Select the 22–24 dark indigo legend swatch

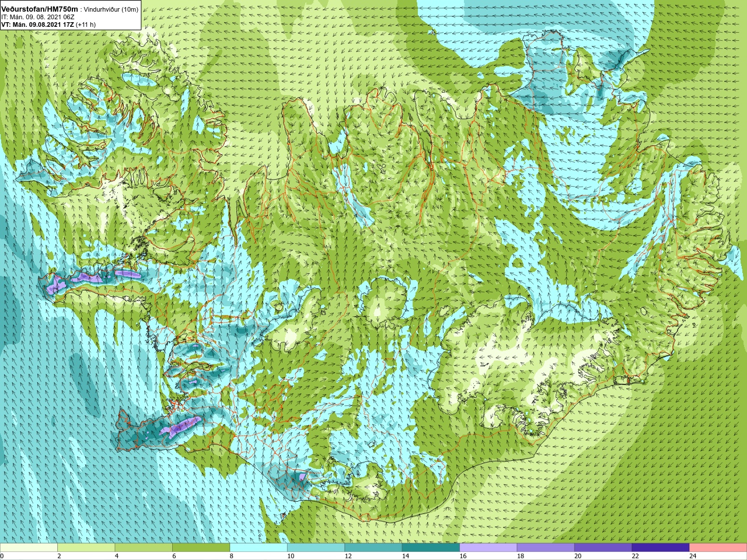click(x=661, y=547)
